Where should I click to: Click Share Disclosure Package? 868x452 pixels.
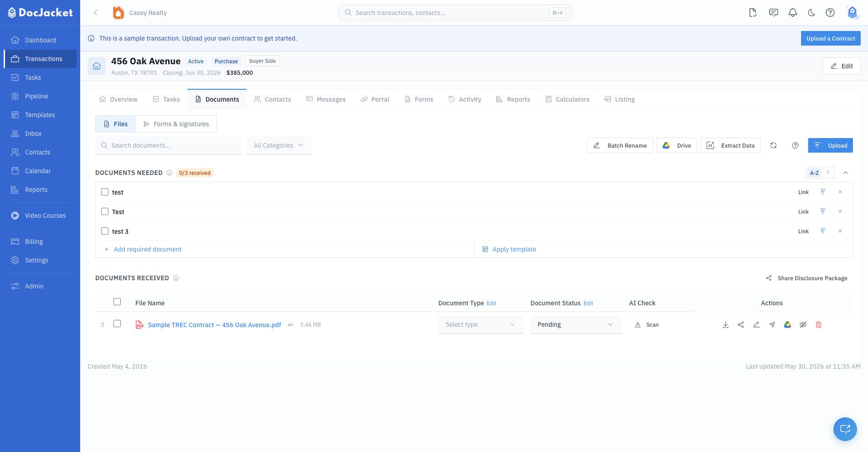coord(806,278)
